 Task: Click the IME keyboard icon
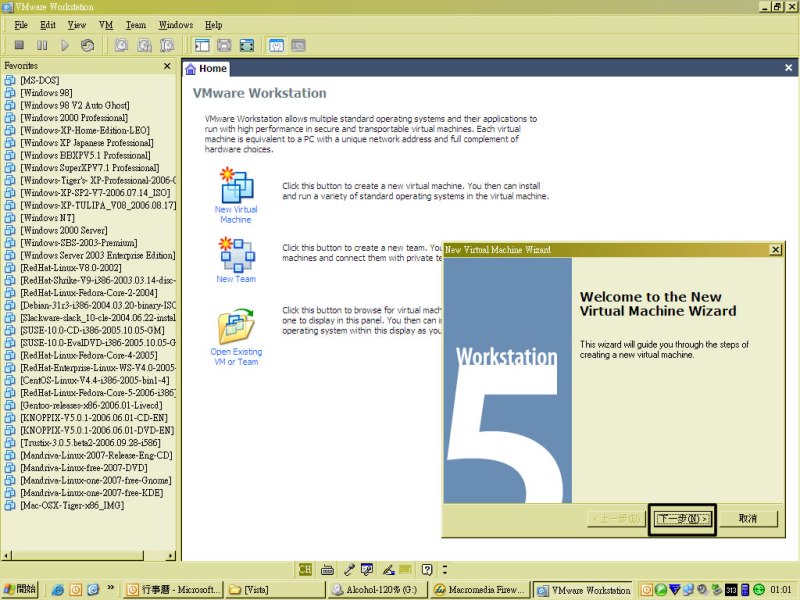point(328,569)
